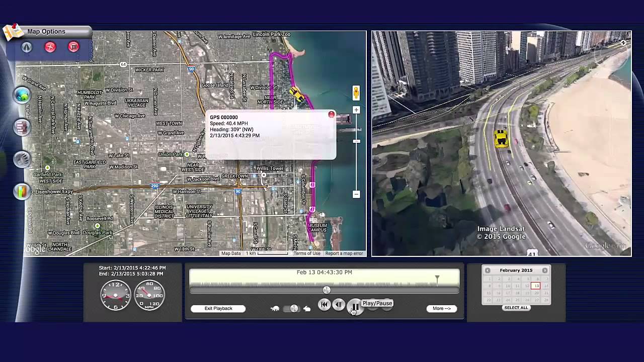
Task: Click the MPH speedometer gauge
Action: point(149,295)
